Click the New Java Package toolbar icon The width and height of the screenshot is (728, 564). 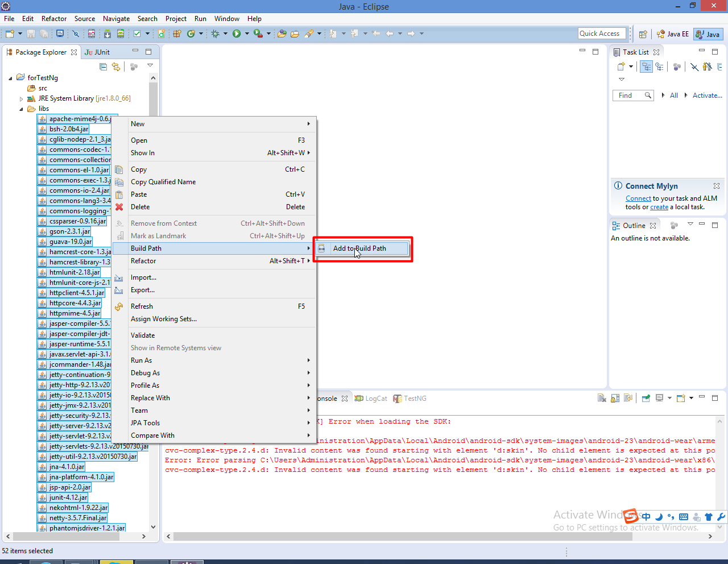pos(177,34)
